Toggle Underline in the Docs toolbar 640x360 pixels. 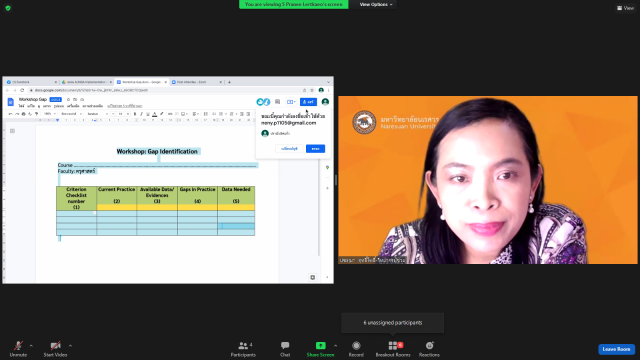click(x=148, y=114)
